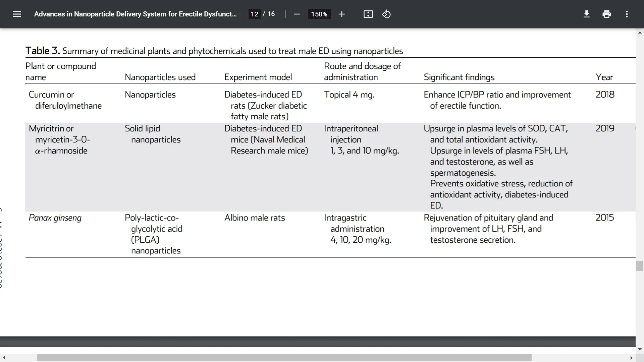This screenshot has width=644, height=362.
Task: Click 'Diabetes-induced ED mice (Naval Medical' cell
Action: coord(266,139)
